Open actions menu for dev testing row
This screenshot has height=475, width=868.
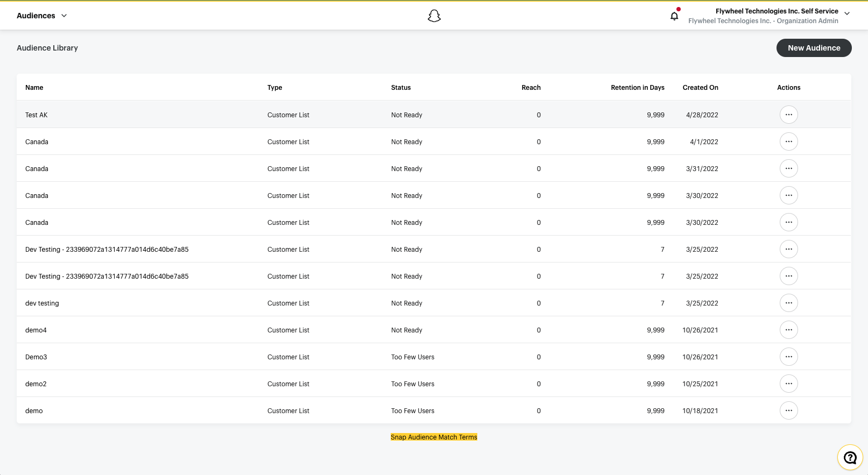788,303
